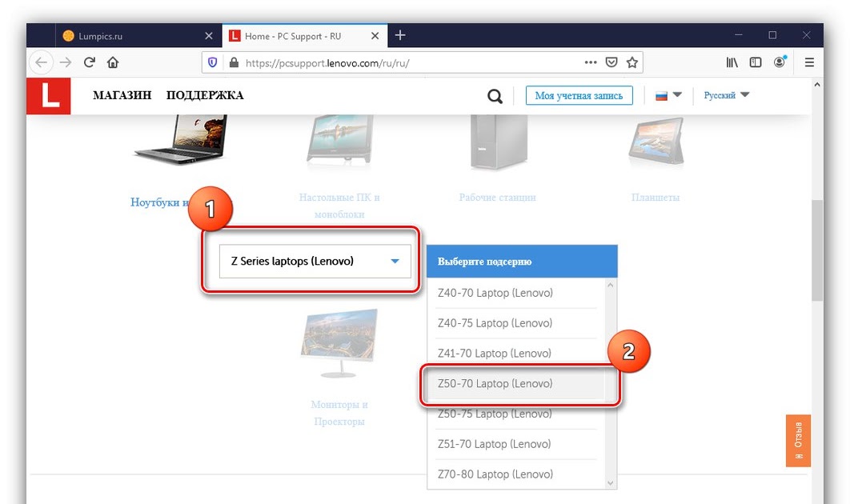Click the tablet product image
This screenshot has height=504, width=850.
pos(656,142)
